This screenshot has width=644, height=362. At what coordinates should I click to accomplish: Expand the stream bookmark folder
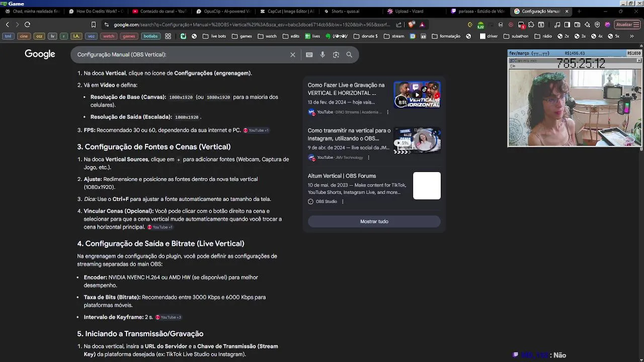[x=394, y=36]
